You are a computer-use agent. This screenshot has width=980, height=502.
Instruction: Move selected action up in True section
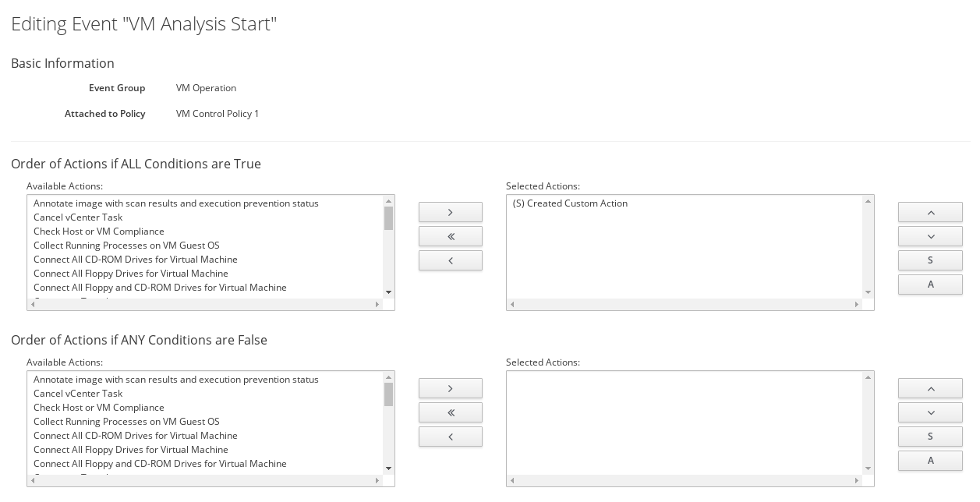[x=930, y=212]
